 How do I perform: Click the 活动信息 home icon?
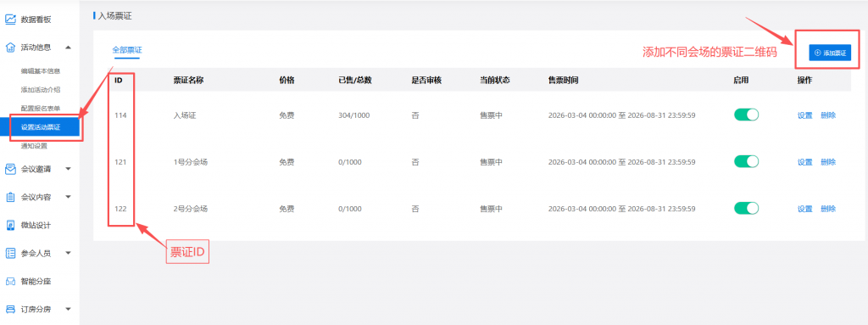coord(10,48)
